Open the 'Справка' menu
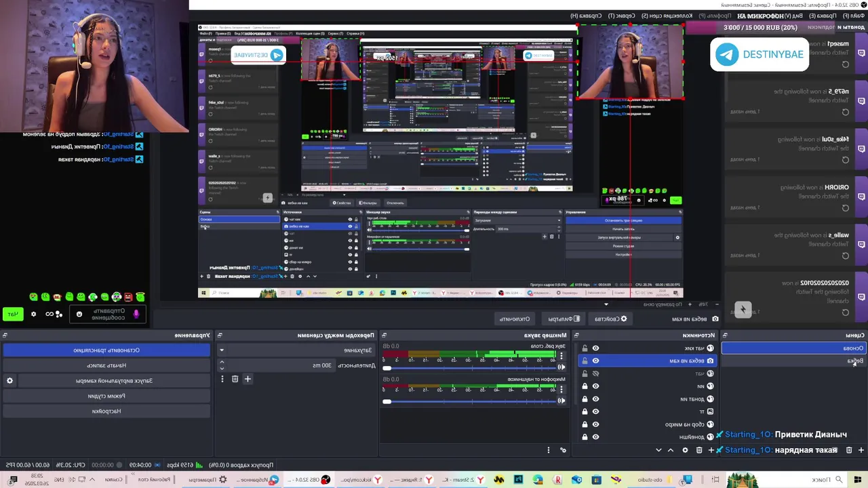 coord(586,16)
